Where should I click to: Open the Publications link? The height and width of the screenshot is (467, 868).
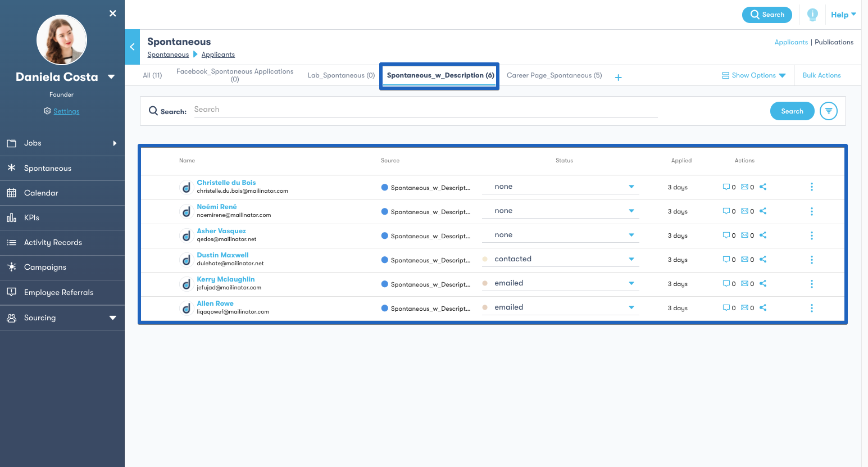point(834,42)
